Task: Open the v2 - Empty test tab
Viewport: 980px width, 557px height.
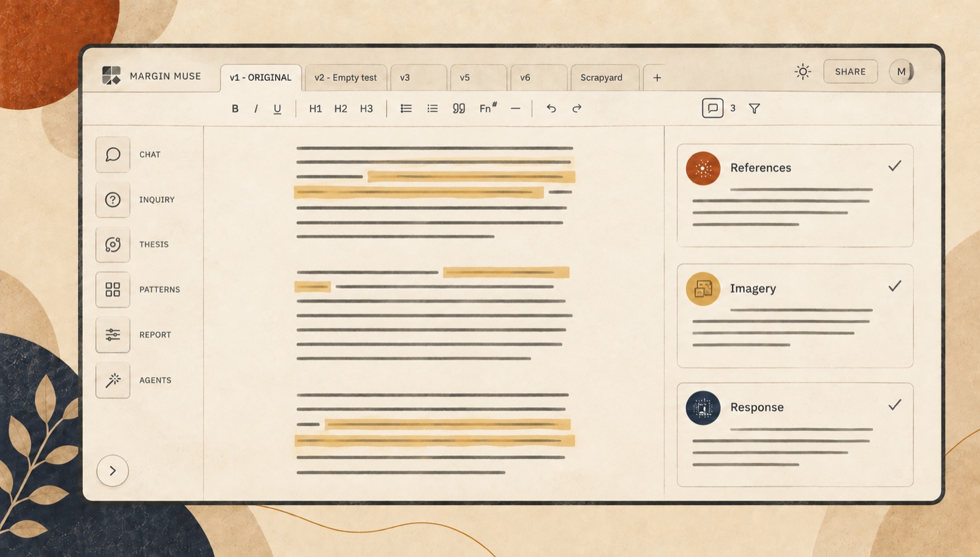Action: (x=345, y=78)
